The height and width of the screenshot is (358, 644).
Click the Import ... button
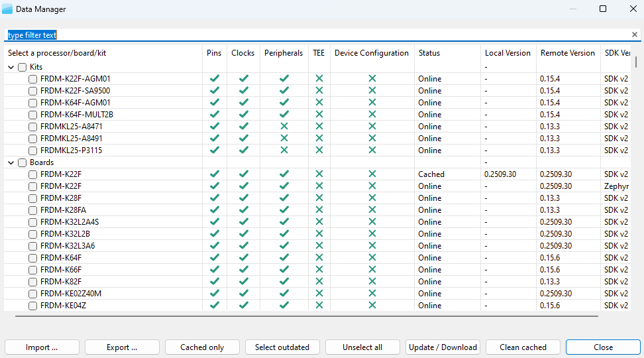(42, 347)
